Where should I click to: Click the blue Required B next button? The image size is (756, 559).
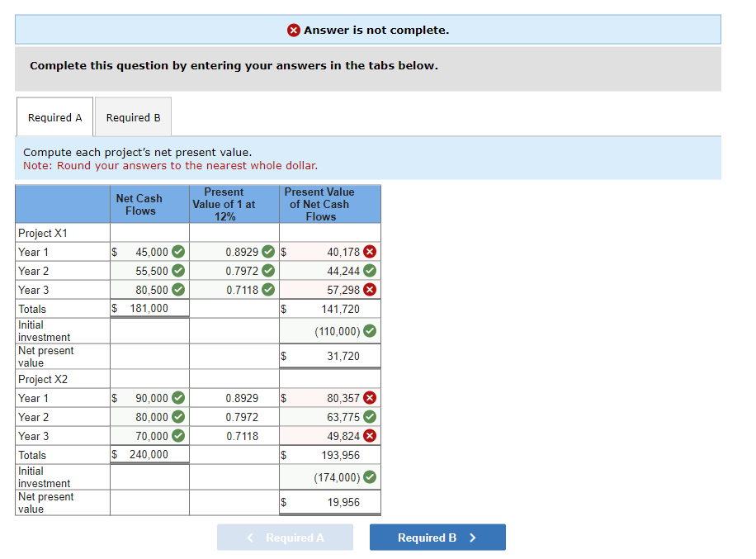pyautogui.click(x=437, y=538)
